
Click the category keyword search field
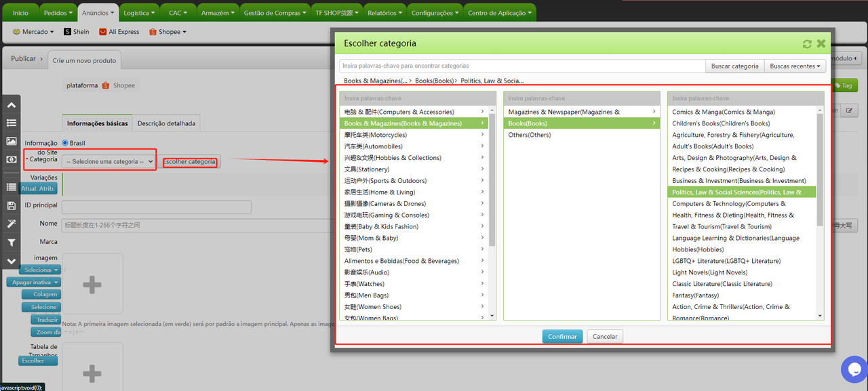click(522, 66)
